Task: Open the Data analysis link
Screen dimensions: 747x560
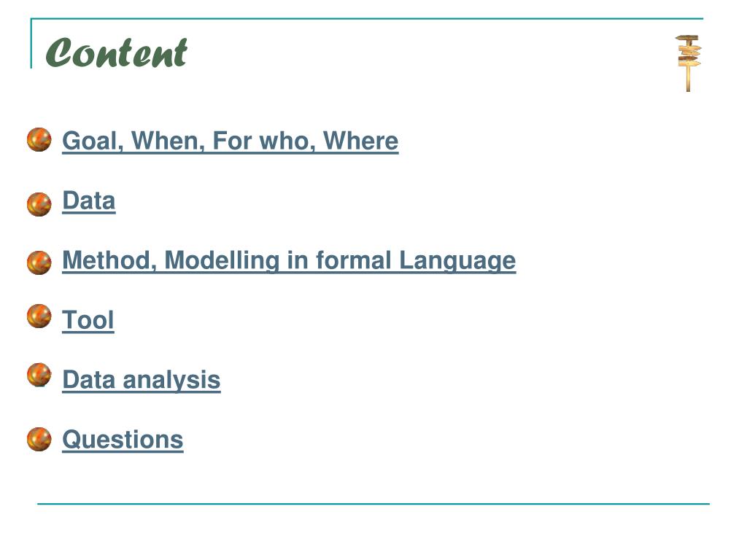Action: [141, 381]
